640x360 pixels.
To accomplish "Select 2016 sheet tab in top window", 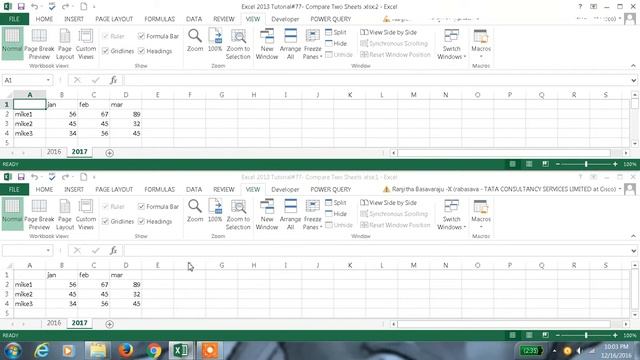I will (x=54, y=152).
